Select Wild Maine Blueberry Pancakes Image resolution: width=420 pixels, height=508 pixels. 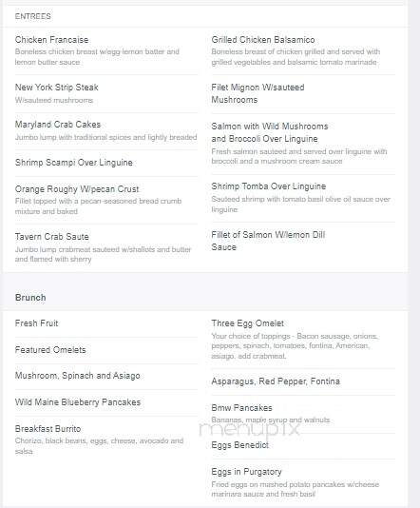tap(78, 402)
